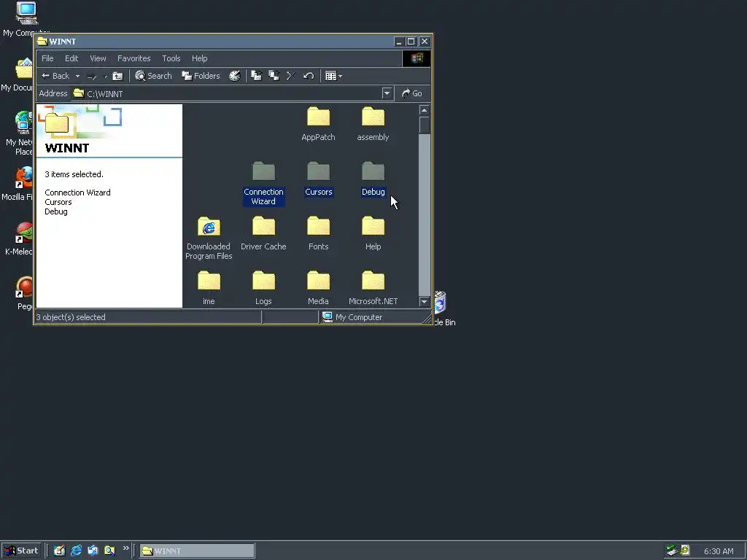The width and height of the screenshot is (747, 560).
Task: Toggle the Folders pane
Action: point(201,76)
